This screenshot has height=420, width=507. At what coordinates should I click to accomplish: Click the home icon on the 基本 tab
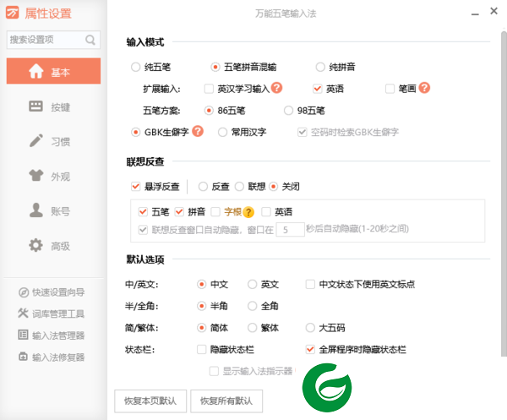(35, 71)
